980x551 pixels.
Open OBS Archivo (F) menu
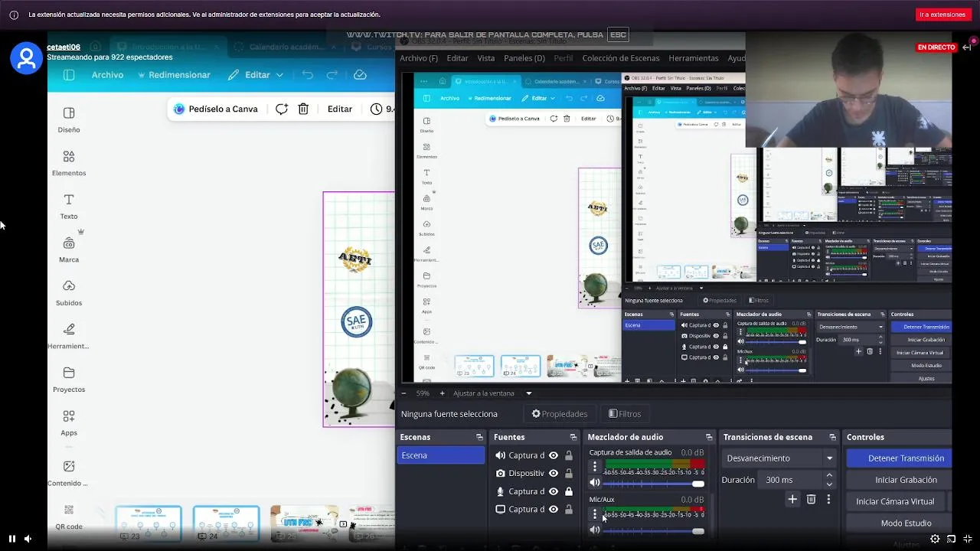(419, 58)
